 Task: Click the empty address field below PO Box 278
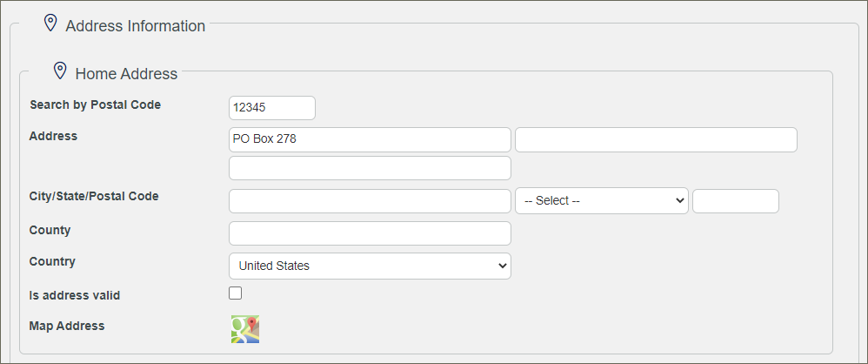click(370, 168)
